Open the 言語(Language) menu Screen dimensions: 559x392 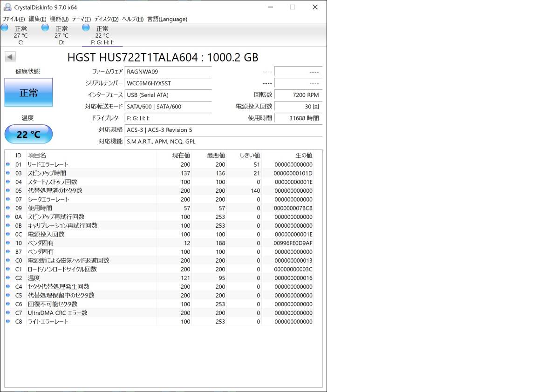tap(167, 19)
